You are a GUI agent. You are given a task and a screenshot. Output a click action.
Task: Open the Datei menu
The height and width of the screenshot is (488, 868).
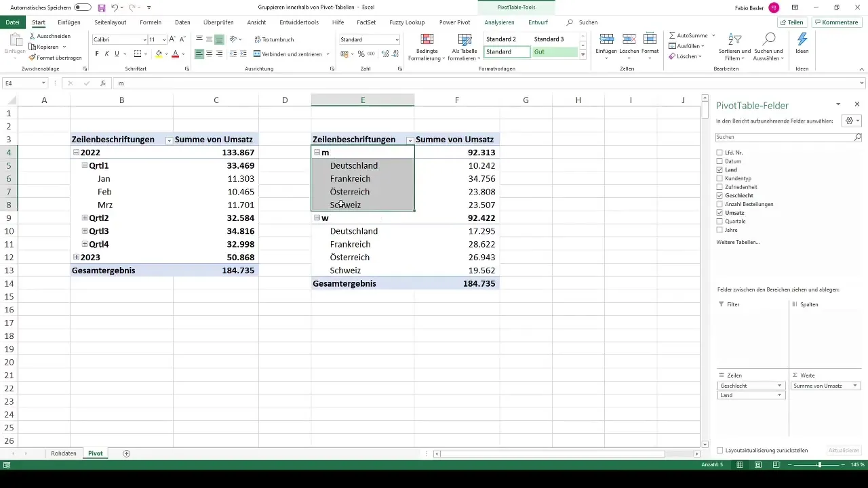12,22
